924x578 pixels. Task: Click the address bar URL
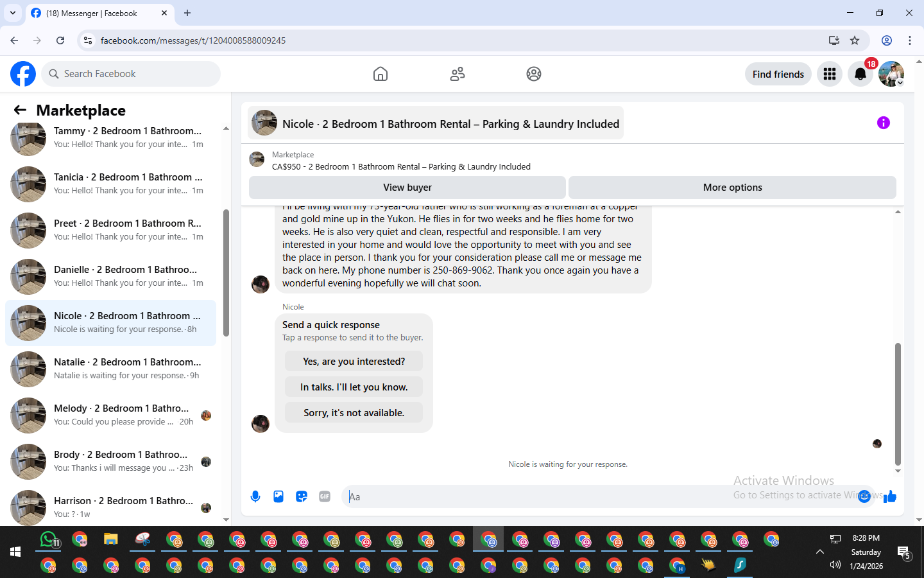pyautogui.click(x=193, y=40)
